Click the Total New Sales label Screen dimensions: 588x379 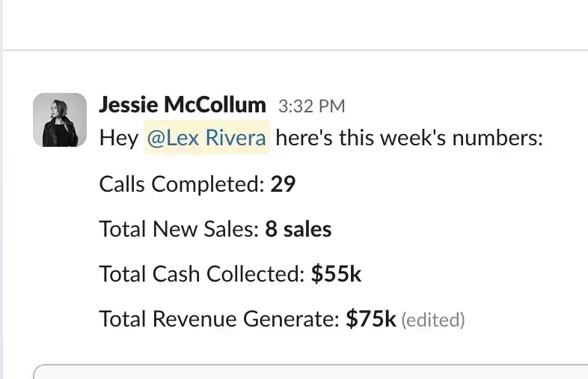tap(180, 229)
